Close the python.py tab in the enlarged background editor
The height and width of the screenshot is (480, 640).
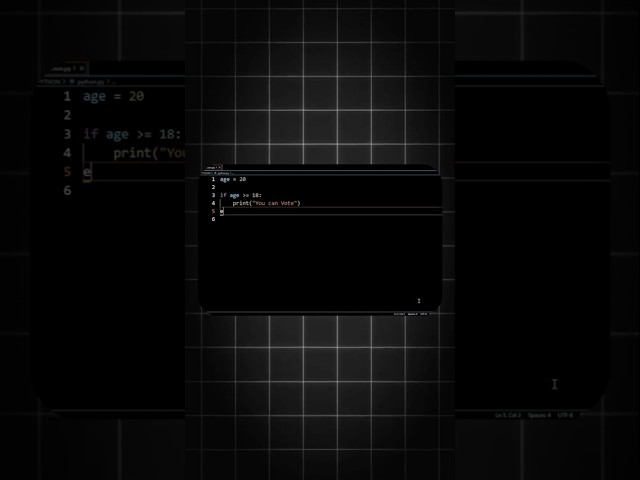point(82,68)
